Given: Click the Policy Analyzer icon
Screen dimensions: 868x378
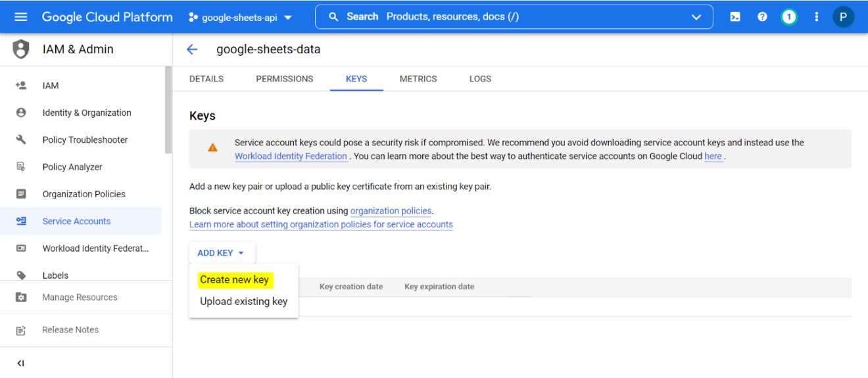Looking at the screenshot, I should pyautogui.click(x=21, y=166).
